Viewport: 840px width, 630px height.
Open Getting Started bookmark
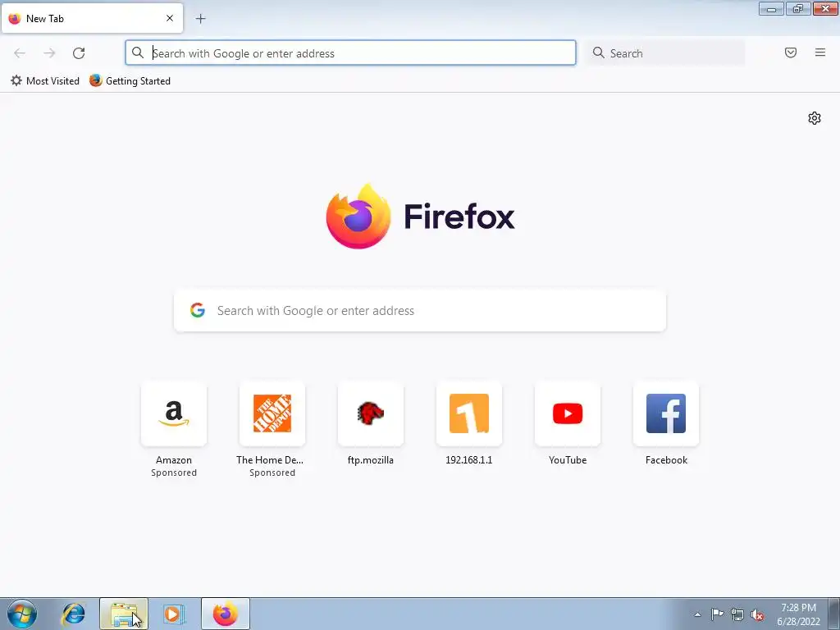point(130,81)
